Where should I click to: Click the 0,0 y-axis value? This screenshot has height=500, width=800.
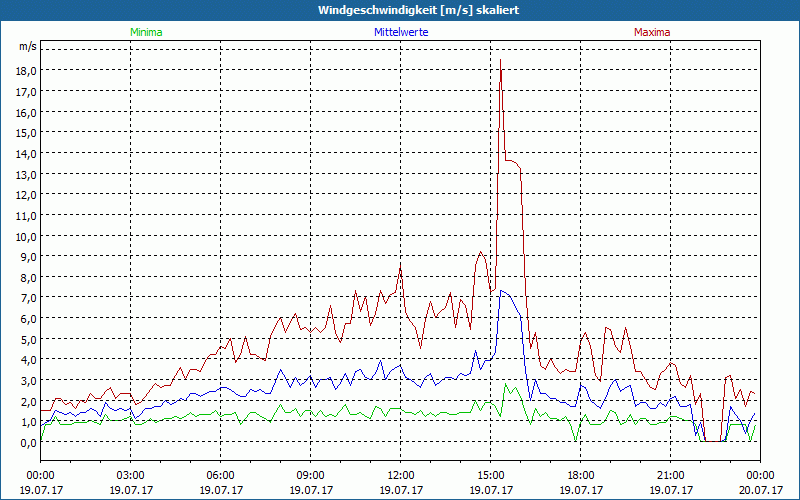(x=30, y=443)
